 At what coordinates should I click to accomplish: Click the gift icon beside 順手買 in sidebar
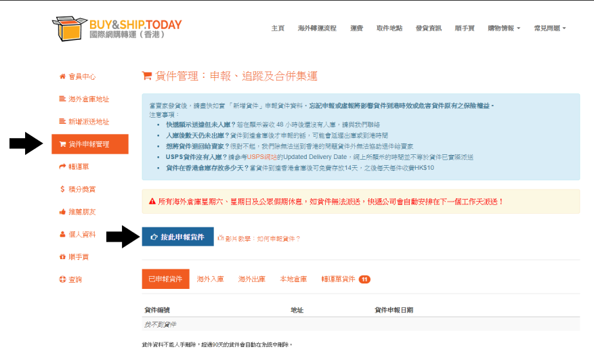(x=63, y=256)
